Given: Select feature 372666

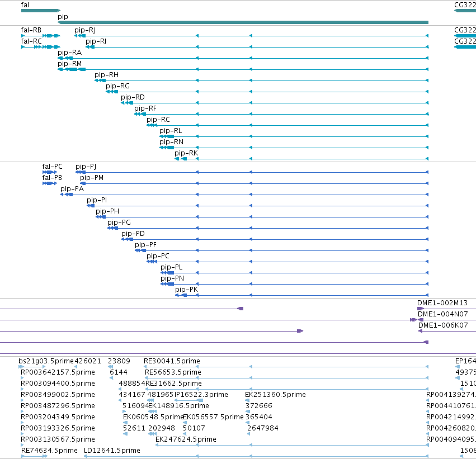Looking at the screenshot, I should click(x=258, y=406).
